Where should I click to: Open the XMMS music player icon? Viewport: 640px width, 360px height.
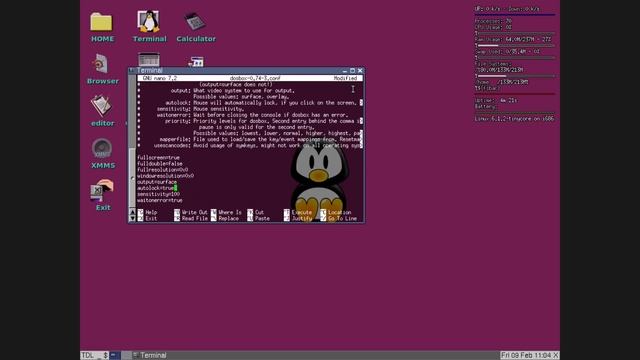102,153
